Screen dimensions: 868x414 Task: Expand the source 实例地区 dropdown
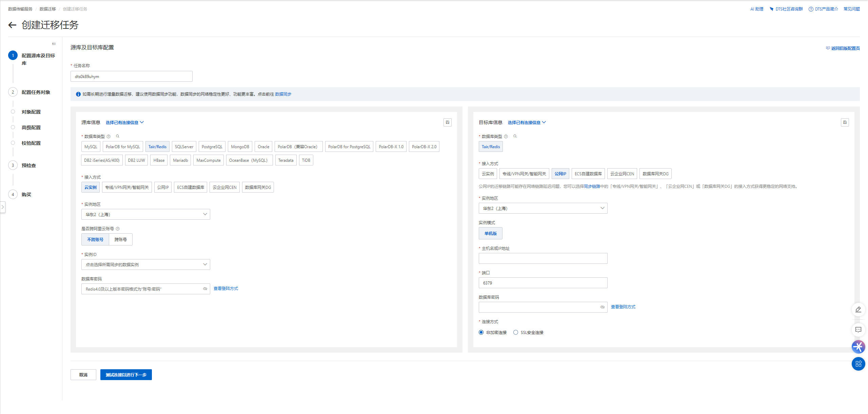pos(146,214)
